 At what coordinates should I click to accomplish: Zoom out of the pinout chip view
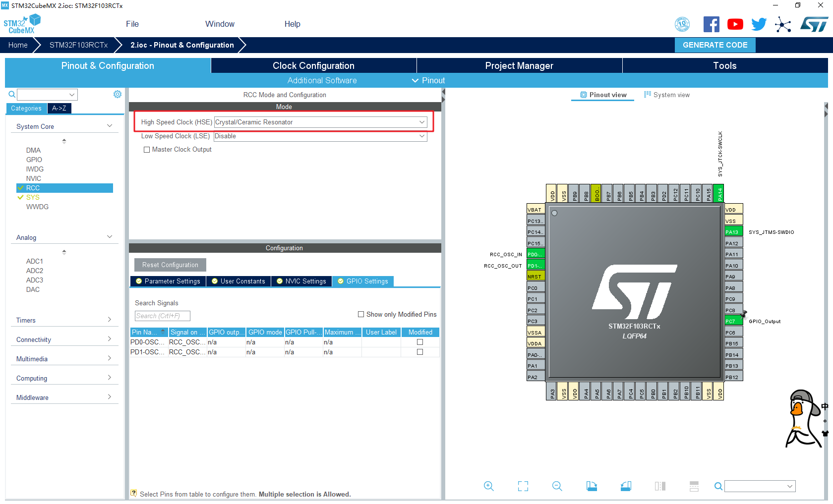(557, 486)
